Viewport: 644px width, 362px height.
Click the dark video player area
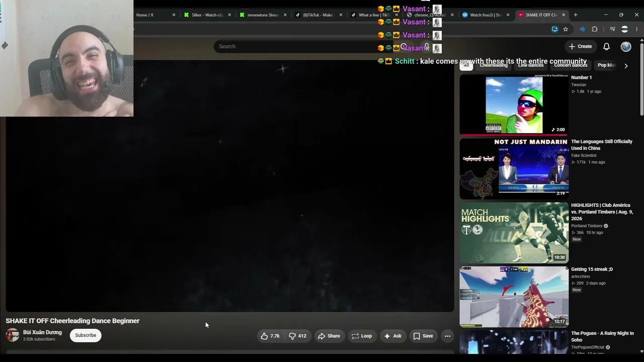(x=230, y=186)
